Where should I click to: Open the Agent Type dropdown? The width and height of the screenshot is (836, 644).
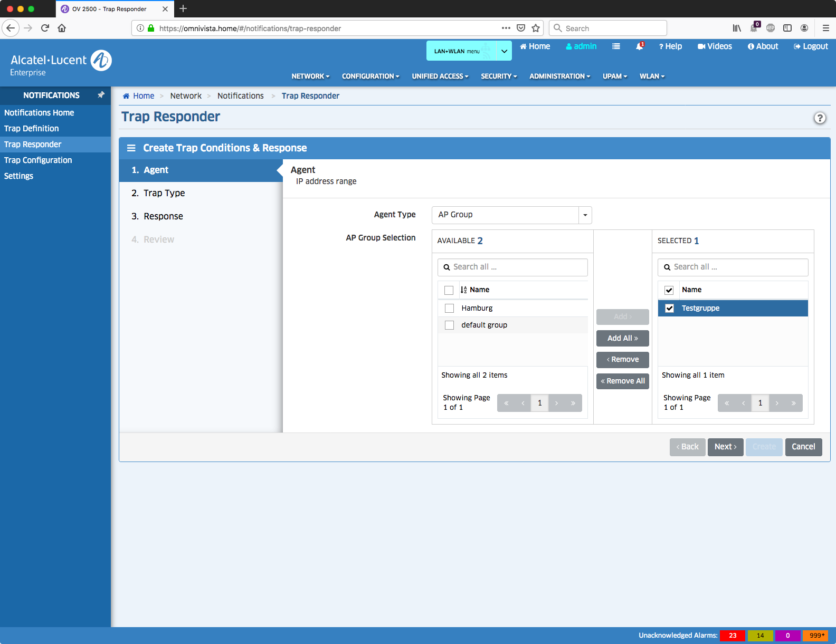point(585,215)
